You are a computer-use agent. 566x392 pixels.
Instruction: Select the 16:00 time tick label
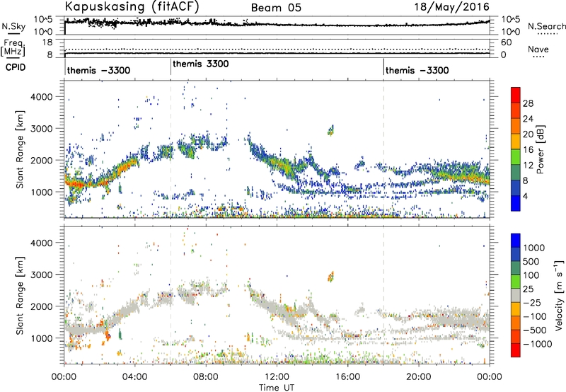pos(347,377)
